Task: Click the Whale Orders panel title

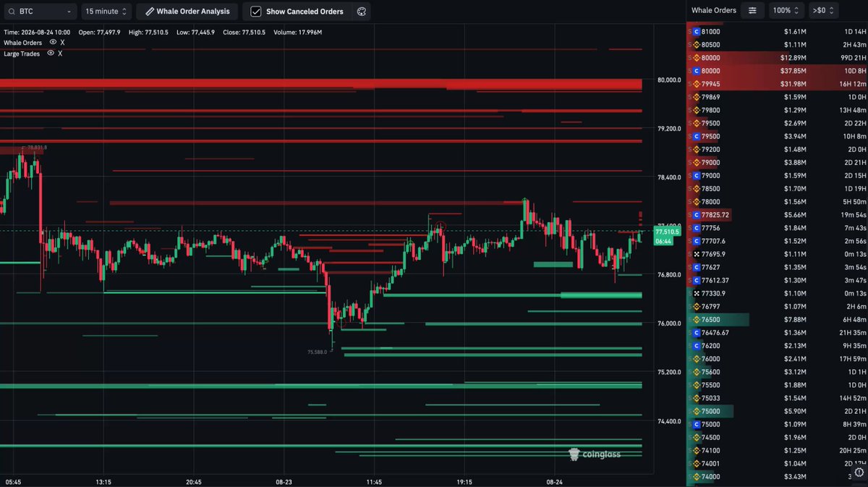Action: tap(713, 11)
